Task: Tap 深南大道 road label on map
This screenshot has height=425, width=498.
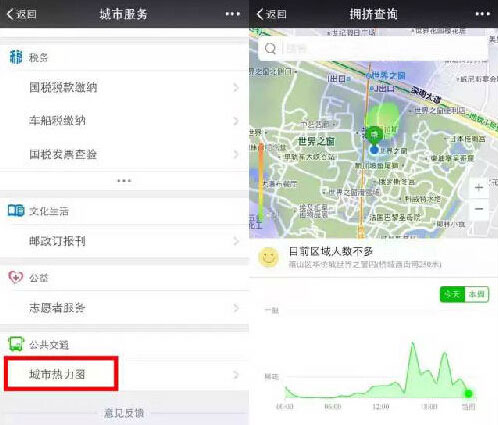Action: [426, 94]
